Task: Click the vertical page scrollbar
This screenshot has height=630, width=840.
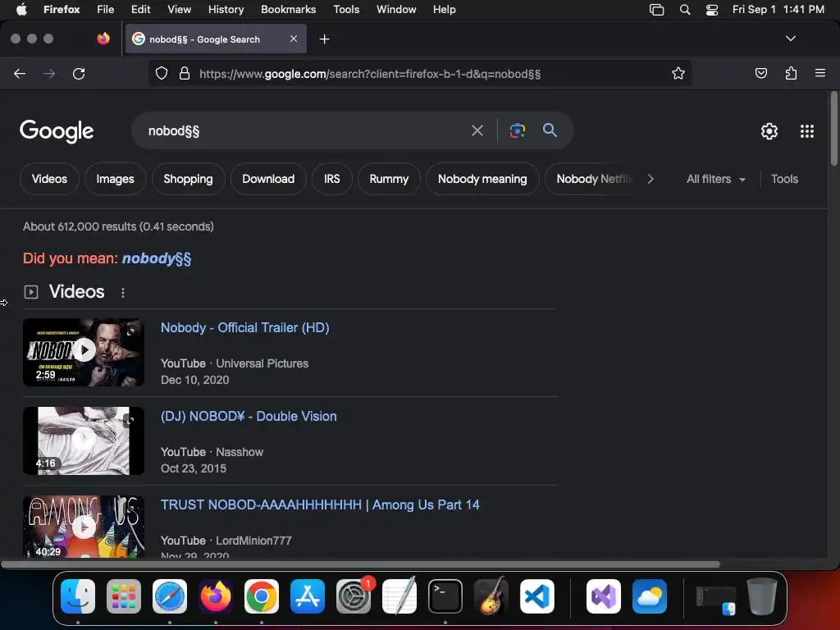Action: [x=833, y=129]
